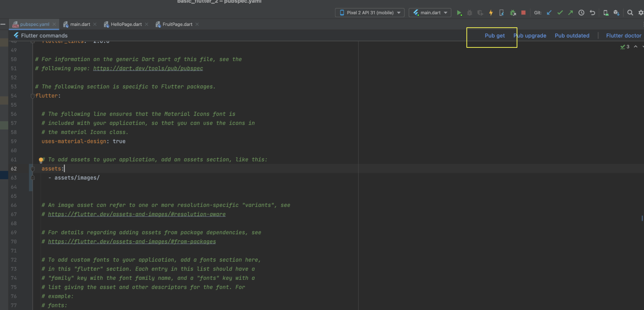
Task: Run the app with the green play button
Action: [459, 13]
